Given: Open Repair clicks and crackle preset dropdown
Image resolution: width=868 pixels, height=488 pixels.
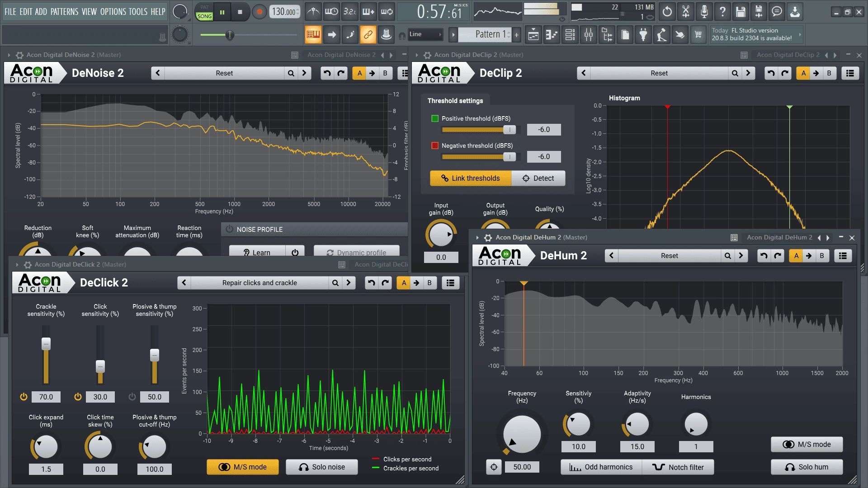Looking at the screenshot, I should pos(259,283).
